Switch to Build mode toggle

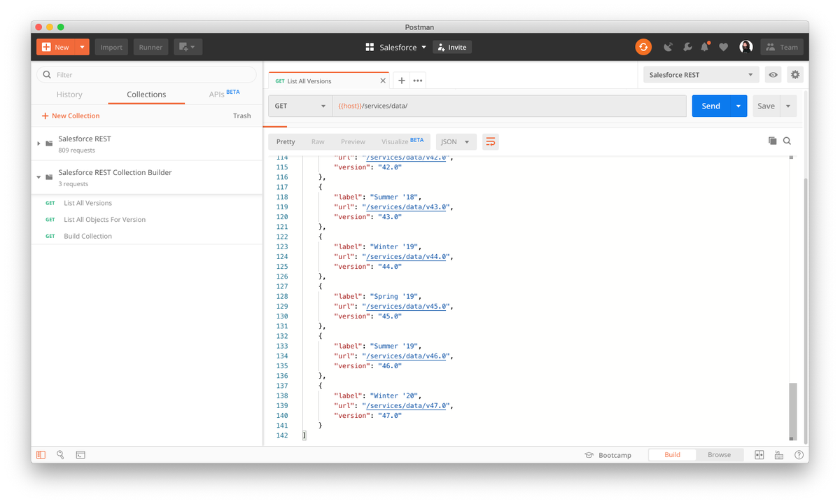(672, 455)
